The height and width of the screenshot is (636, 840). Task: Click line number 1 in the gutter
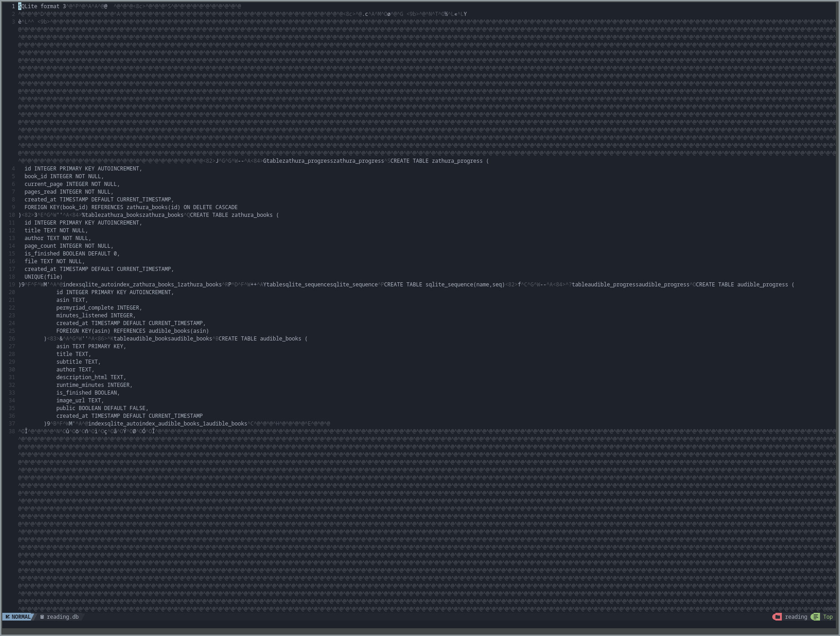12,6
